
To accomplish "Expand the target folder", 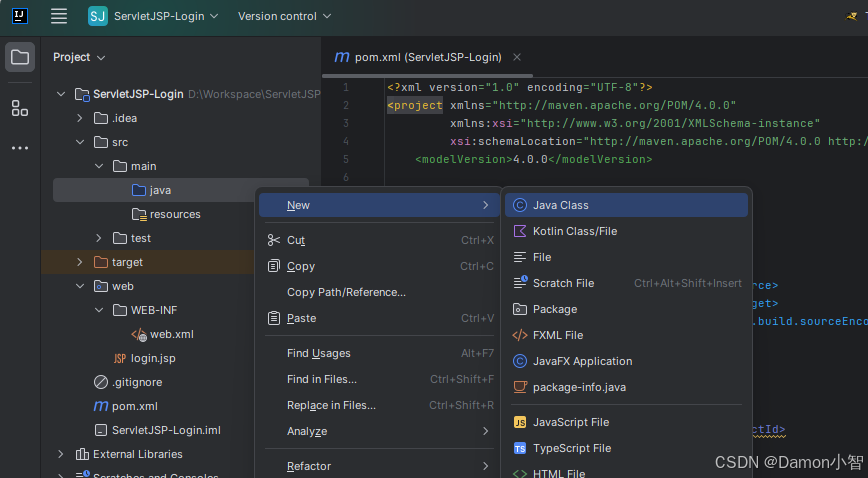I will click(80, 262).
